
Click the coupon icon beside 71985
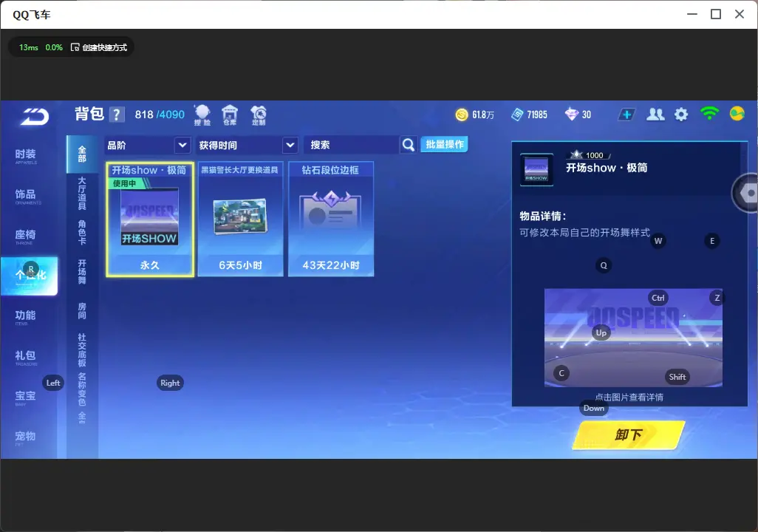(x=517, y=115)
